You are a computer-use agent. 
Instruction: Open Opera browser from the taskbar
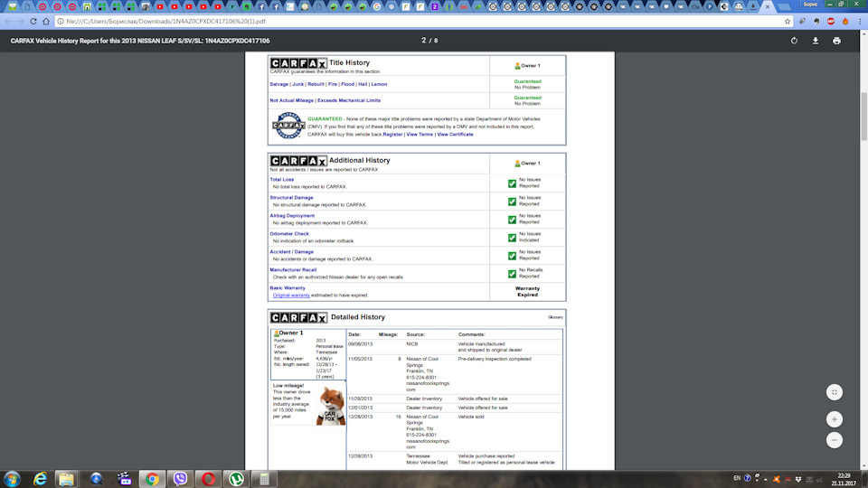(x=208, y=479)
